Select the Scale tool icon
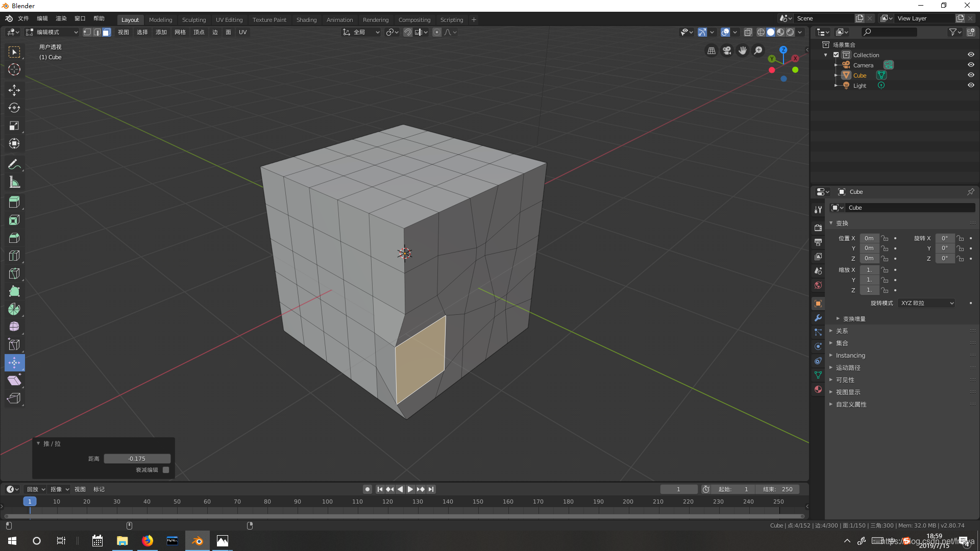The image size is (980, 551). click(x=14, y=126)
